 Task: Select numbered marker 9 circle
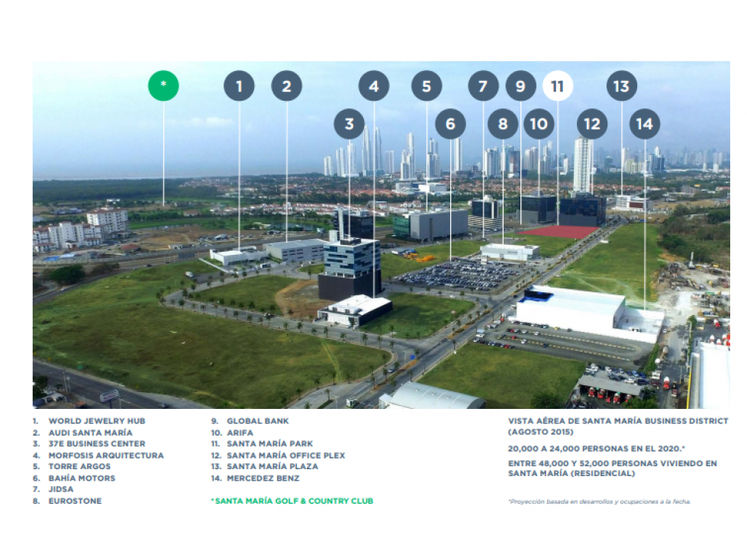tap(520, 85)
